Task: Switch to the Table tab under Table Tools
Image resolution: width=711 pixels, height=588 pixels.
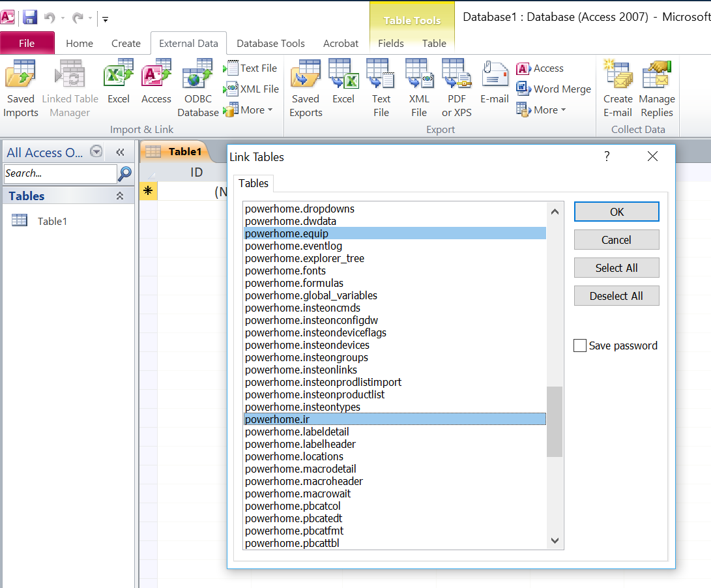Action: click(x=434, y=44)
